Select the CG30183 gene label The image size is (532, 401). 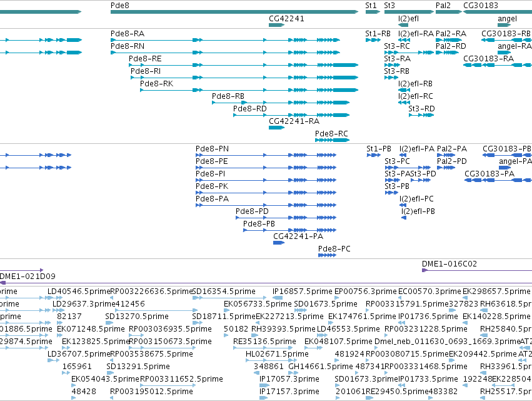coord(481,6)
